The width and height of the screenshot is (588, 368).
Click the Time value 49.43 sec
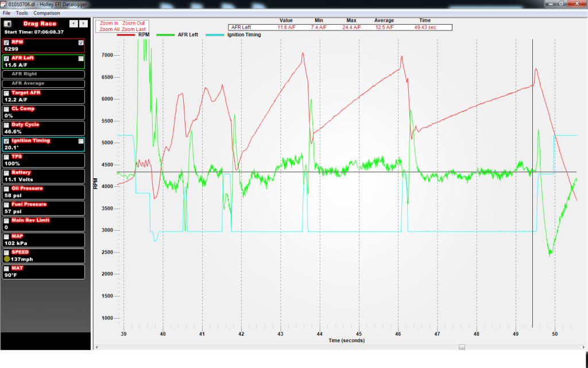[x=425, y=28]
